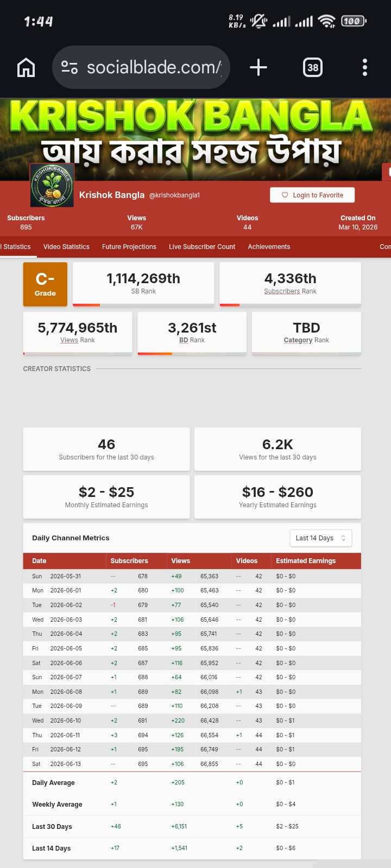Open a new tab with plus icon

(x=258, y=68)
